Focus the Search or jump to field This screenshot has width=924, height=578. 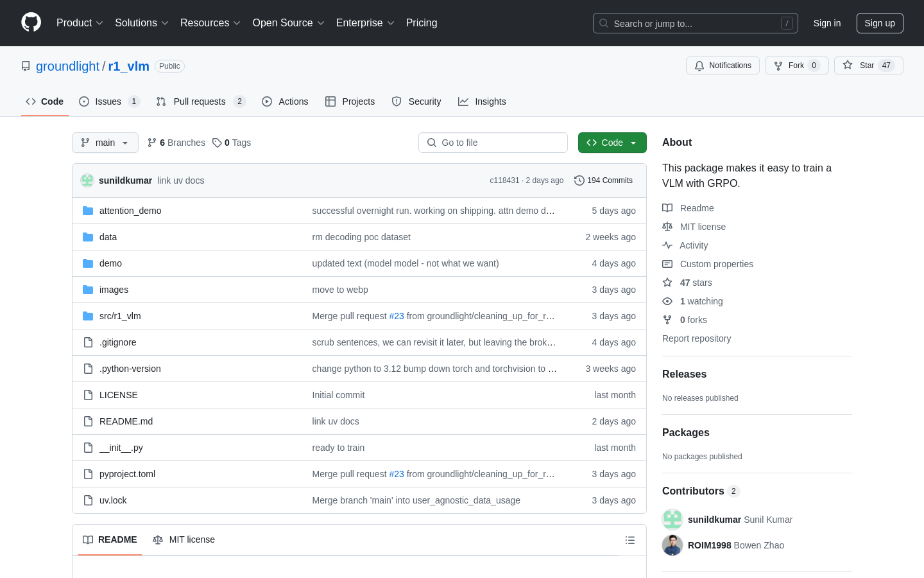pos(696,23)
